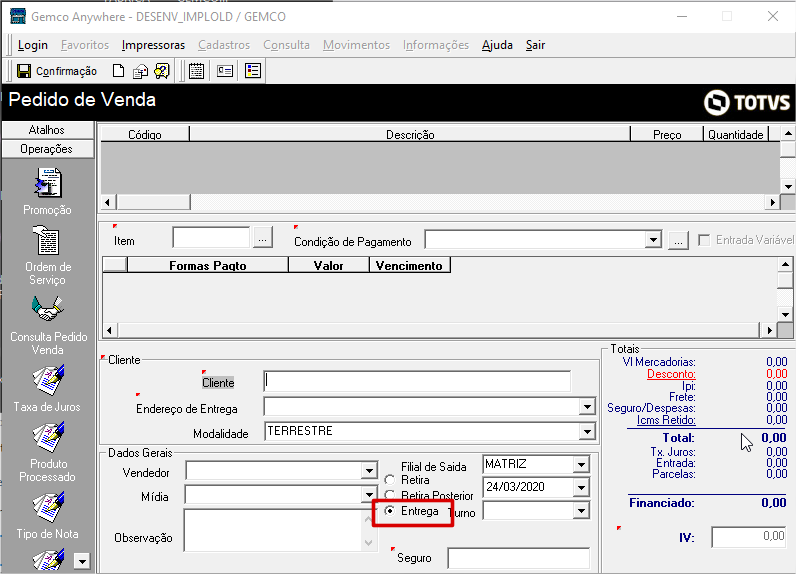The width and height of the screenshot is (796, 574).
Task: Select the Retira Posterior radio option
Action: [x=389, y=495]
